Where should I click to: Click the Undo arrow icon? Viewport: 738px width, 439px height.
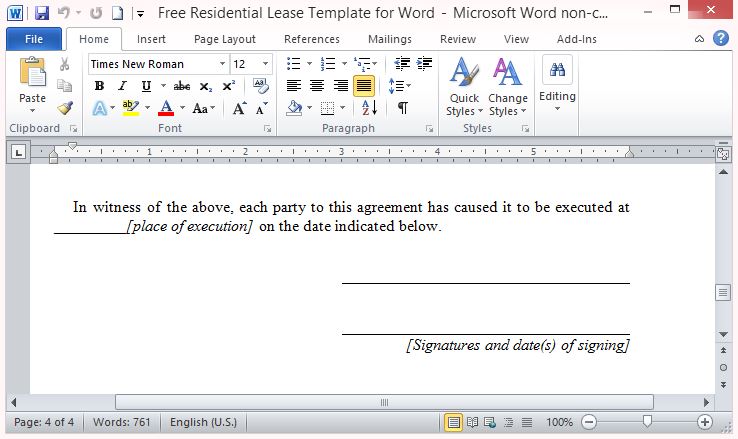pyautogui.click(x=64, y=13)
